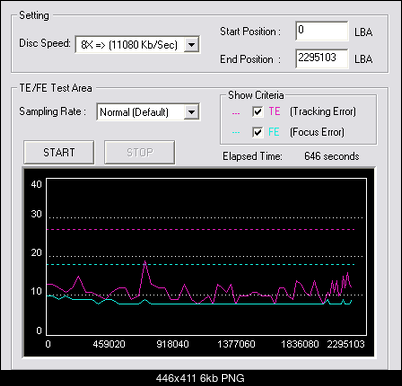Image resolution: width=402 pixels, height=386 pixels.
Task: Click the 918040 x-axis label
Action: [173, 344]
